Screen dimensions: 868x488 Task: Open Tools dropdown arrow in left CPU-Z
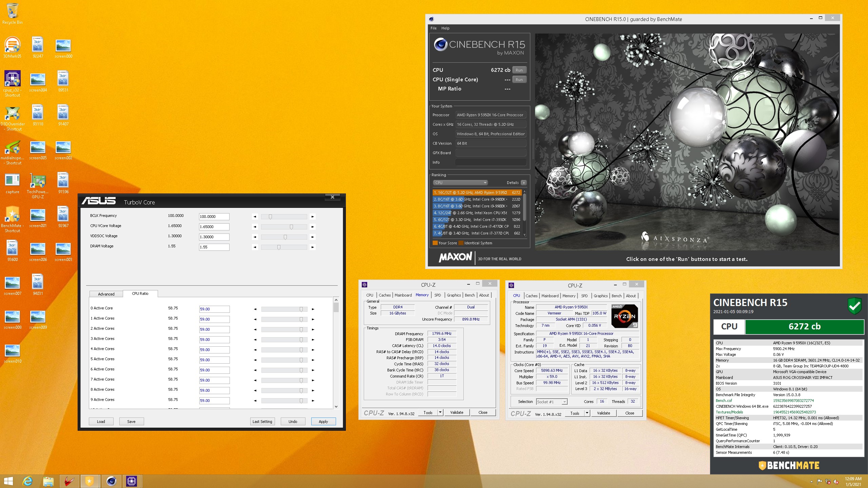point(440,412)
